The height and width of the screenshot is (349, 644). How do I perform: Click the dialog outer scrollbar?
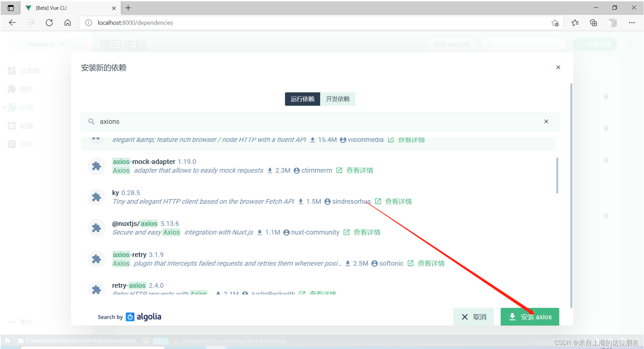coord(571,195)
